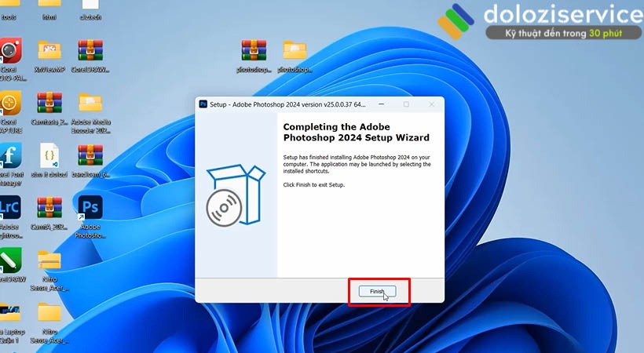Click the Ps icon in Setup title bar
This screenshot has height=353, width=644.
point(203,104)
